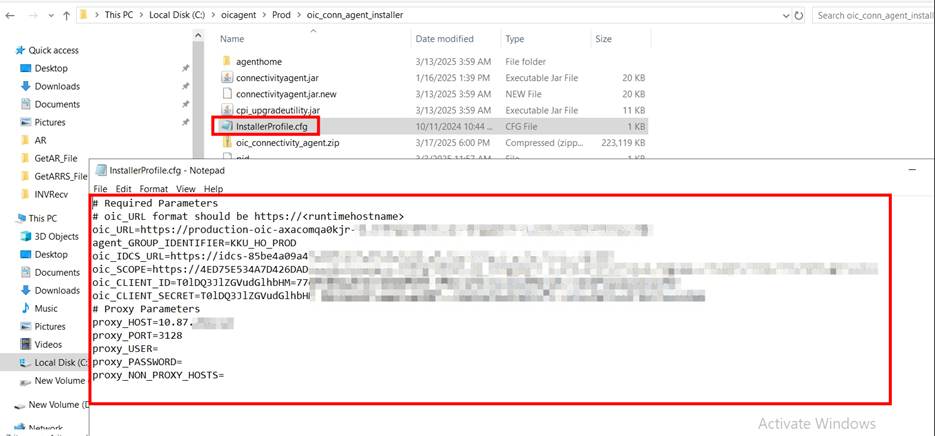Viewport: 935px width, 436px height.
Task: Open Notepad Help menu
Action: pos(213,188)
